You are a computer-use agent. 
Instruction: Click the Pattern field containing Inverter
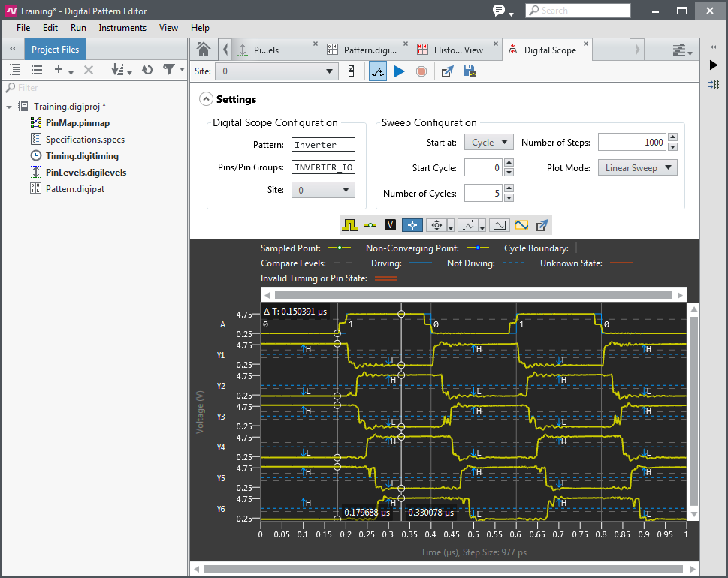click(x=323, y=145)
